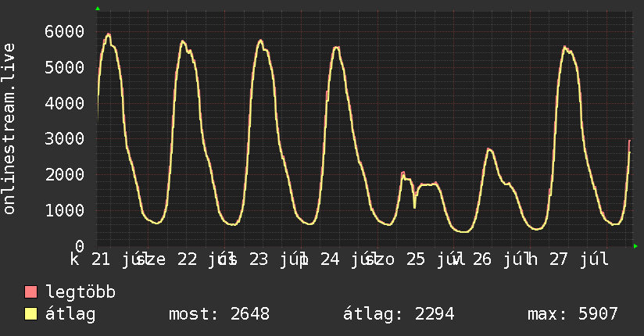Select the átlag: 2294 statistic
This screenshot has height=336, width=644.
click(399, 314)
